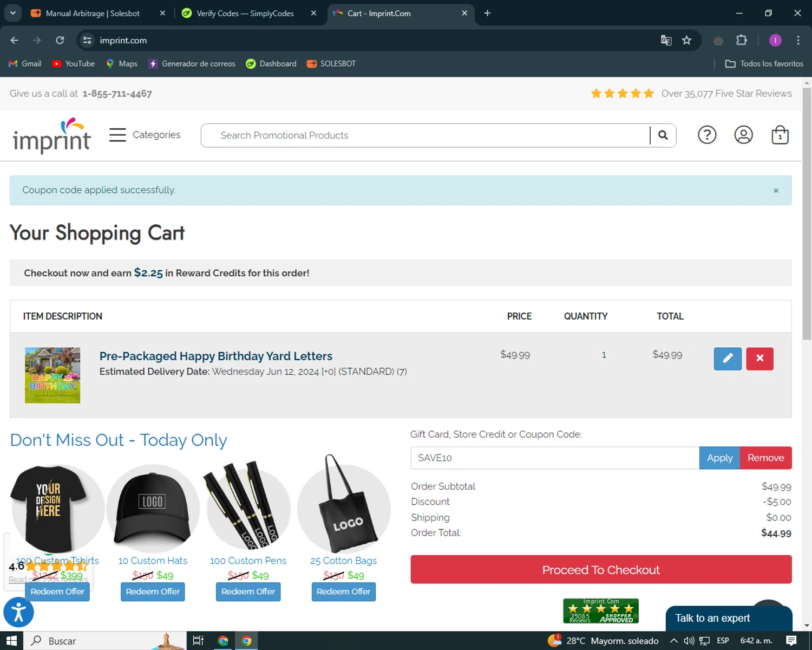Dismiss the coupon applied alert
812x650 pixels.
tap(776, 191)
